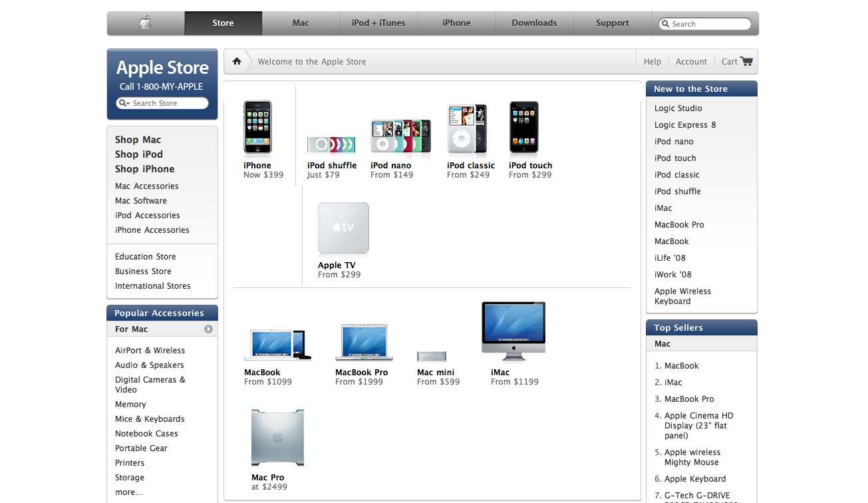868x503 pixels.
Task: Open the iPod + iTunes tab
Action: (378, 23)
